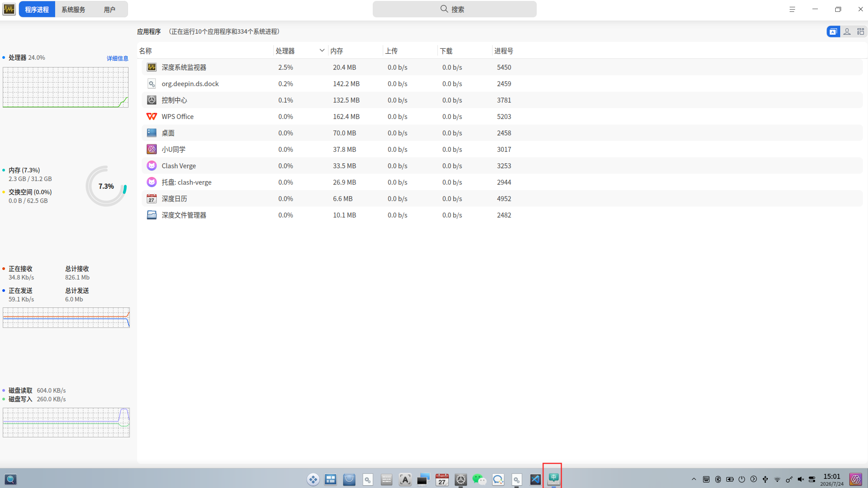This screenshot has height=488, width=868.
Task: Open the hamburger main menu
Action: pos(792,9)
